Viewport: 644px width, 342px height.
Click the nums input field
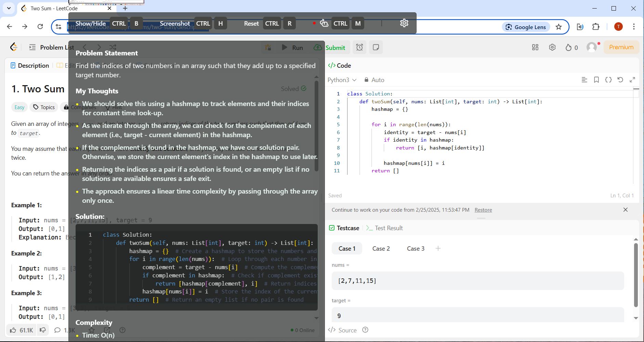tap(477, 281)
